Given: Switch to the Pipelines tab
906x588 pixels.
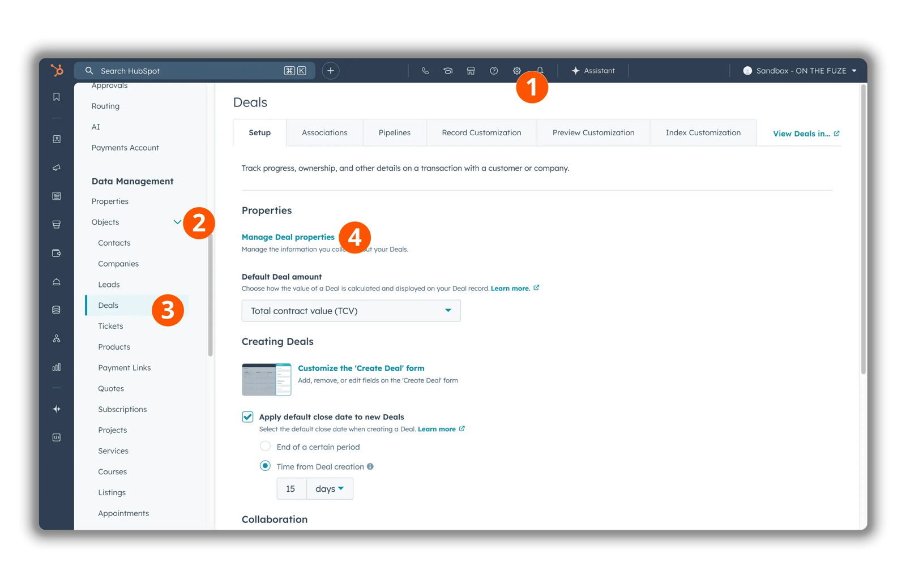Looking at the screenshot, I should [x=394, y=132].
